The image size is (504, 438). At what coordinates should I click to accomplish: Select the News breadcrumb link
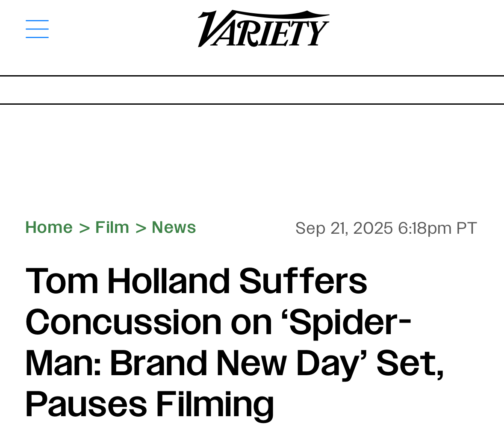174,227
